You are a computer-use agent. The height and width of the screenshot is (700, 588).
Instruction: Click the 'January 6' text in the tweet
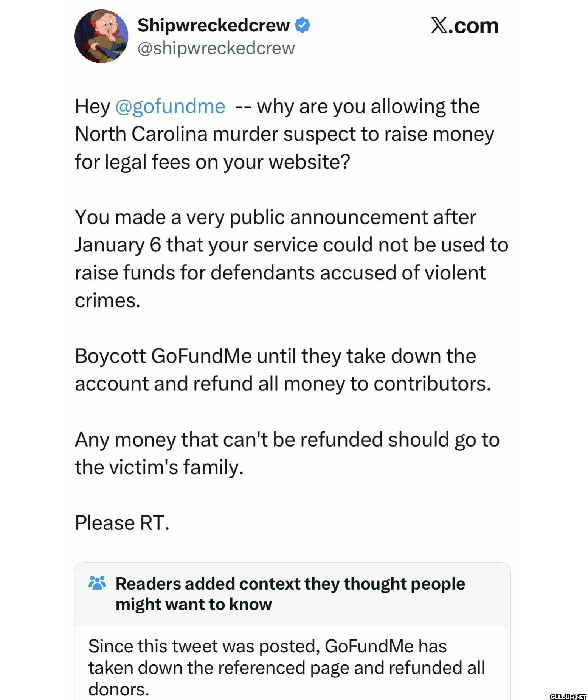[118, 245]
